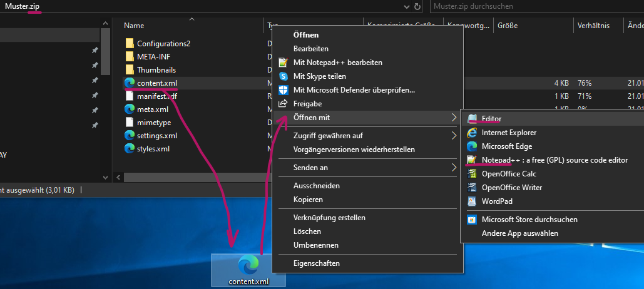Click 'Andere App auswählen'

point(519,233)
